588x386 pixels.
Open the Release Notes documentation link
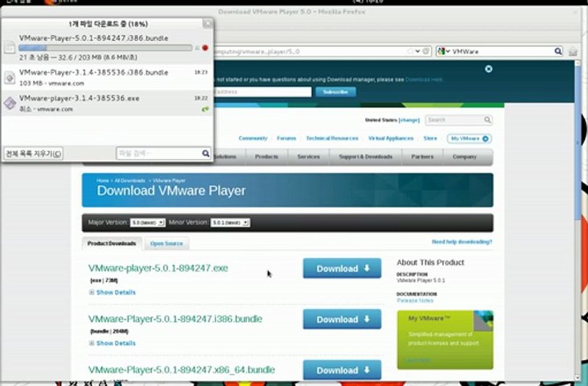point(415,301)
